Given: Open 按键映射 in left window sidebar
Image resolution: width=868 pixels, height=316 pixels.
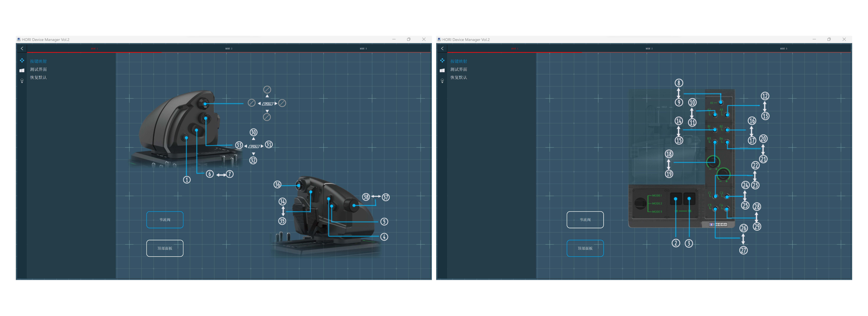Looking at the screenshot, I should coord(38,61).
